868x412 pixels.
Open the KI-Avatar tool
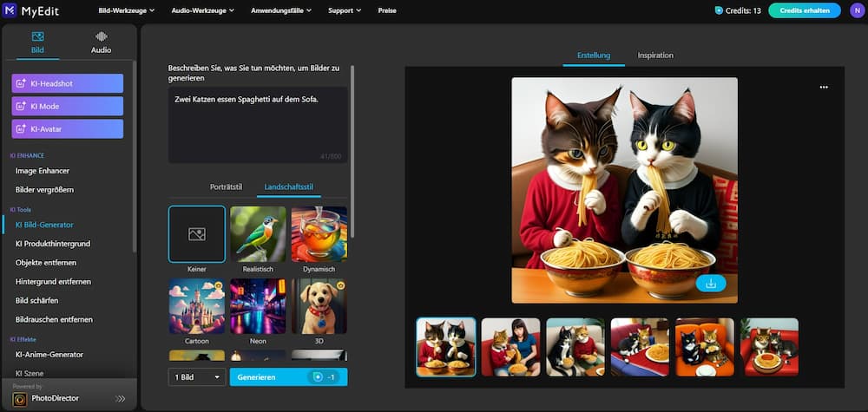68,129
